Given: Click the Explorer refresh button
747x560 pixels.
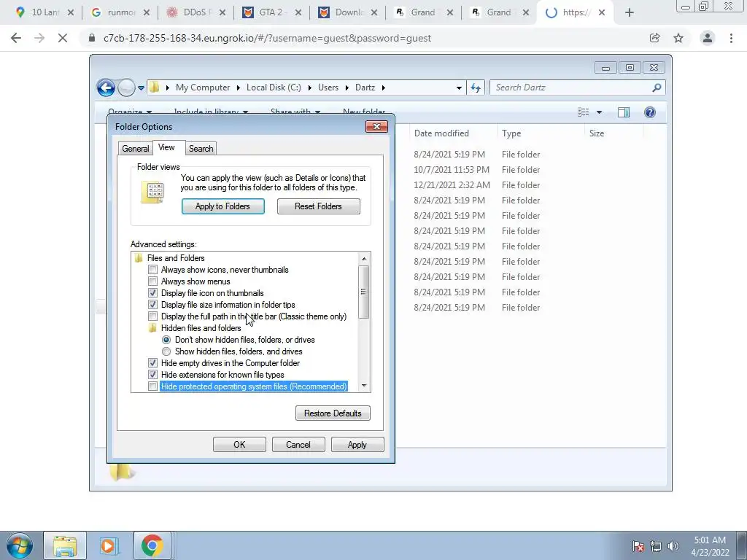Looking at the screenshot, I should (476, 87).
